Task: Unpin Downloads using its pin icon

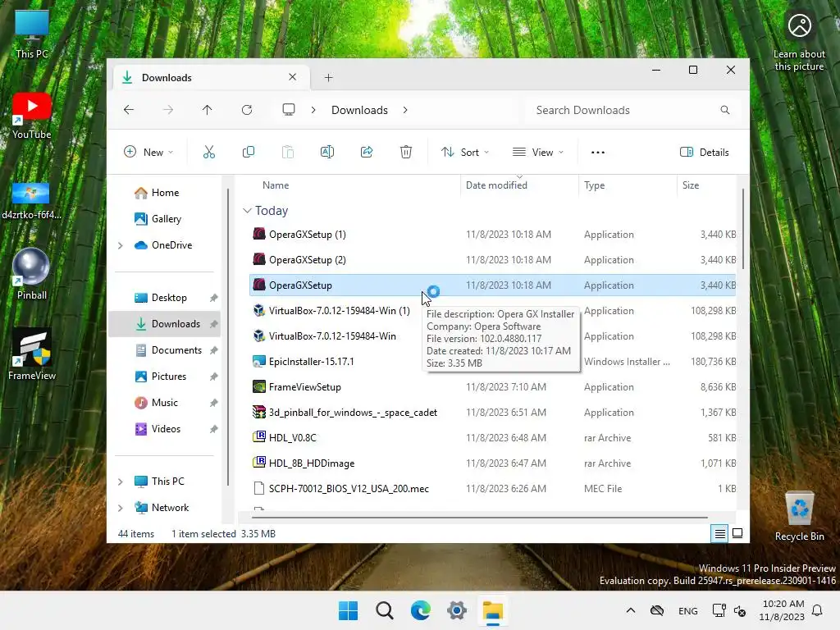Action: (213, 324)
